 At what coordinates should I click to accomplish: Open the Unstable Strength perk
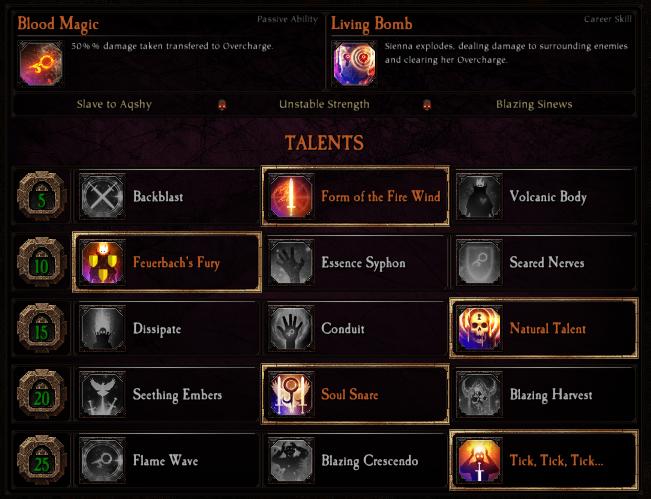pos(324,104)
